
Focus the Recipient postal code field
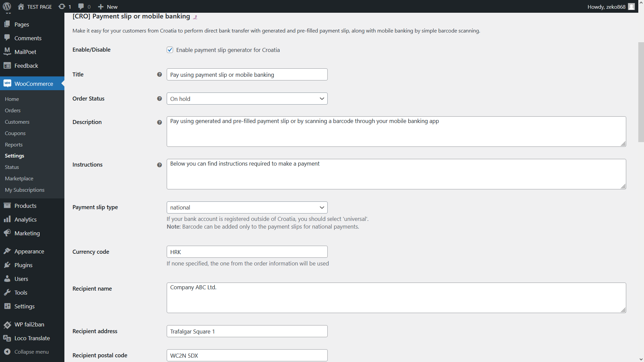coord(247,355)
